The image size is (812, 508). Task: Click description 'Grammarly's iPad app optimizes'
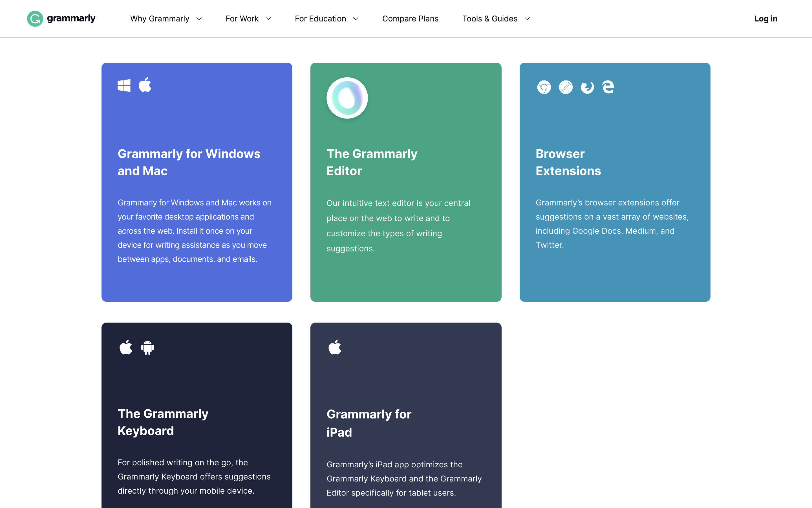tap(404, 478)
